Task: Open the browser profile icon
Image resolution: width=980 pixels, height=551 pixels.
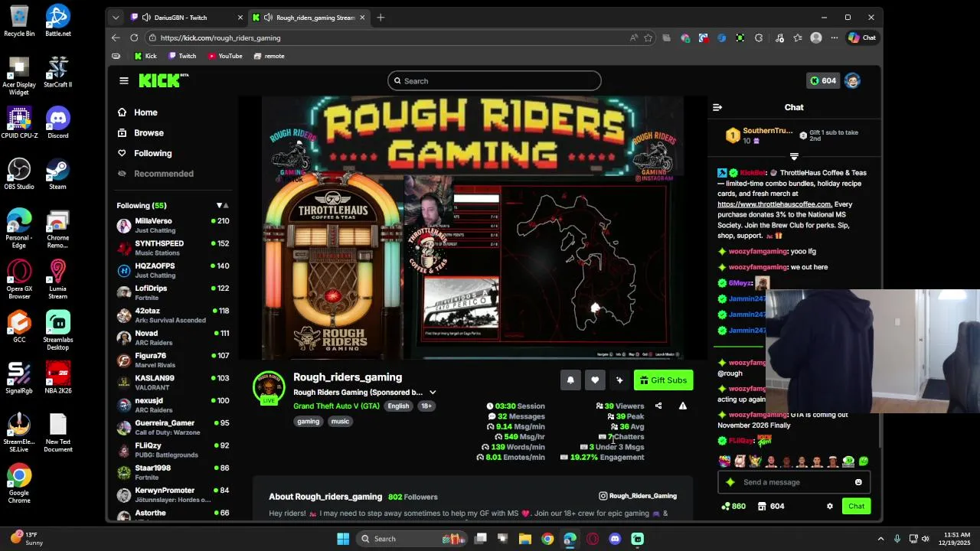Action: pos(816,37)
